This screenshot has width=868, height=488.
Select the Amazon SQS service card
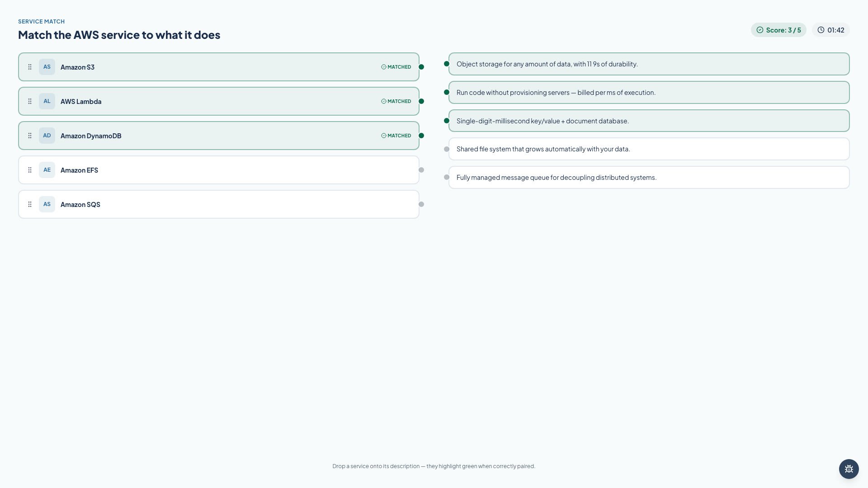click(x=219, y=204)
